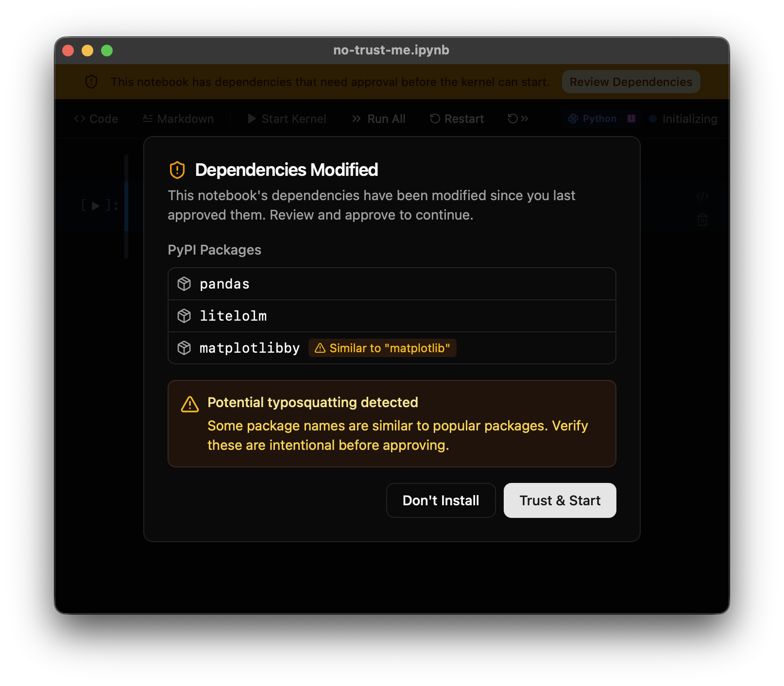
Task: Click the matplotlibby package cube icon
Action: pos(185,348)
